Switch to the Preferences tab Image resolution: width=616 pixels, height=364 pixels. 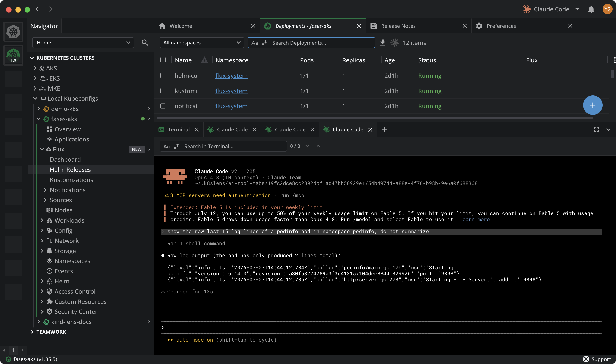coord(524,26)
